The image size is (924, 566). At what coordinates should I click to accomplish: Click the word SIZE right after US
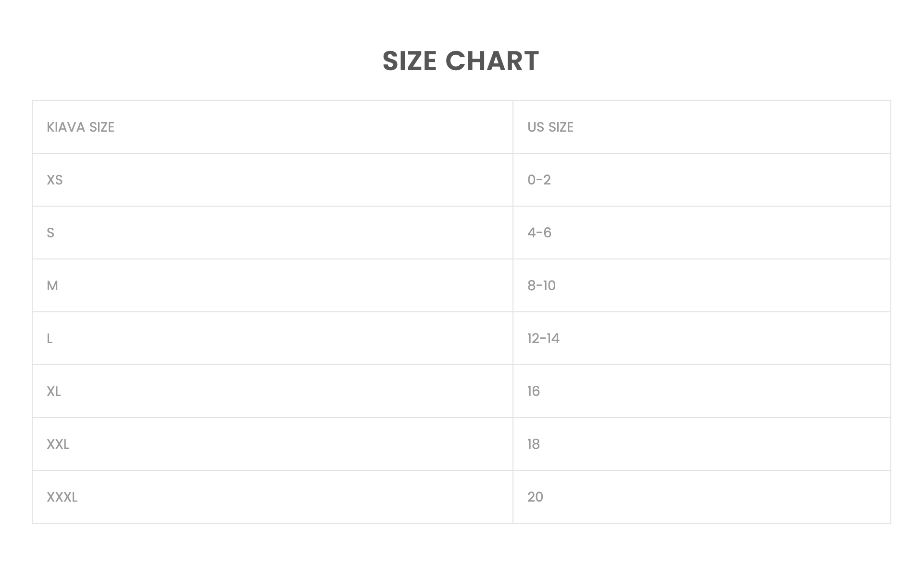coord(561,127)
